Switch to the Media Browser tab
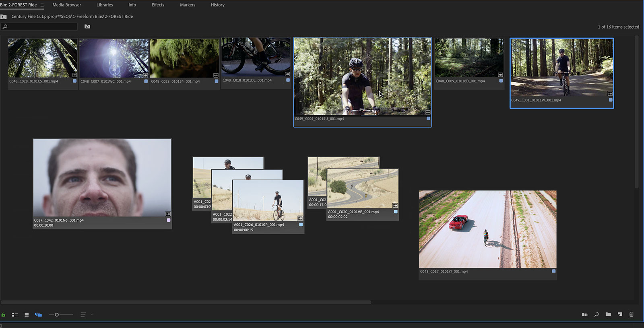This screenshot has height=328, width=644. pyautogui.click(x=67, y=5)
